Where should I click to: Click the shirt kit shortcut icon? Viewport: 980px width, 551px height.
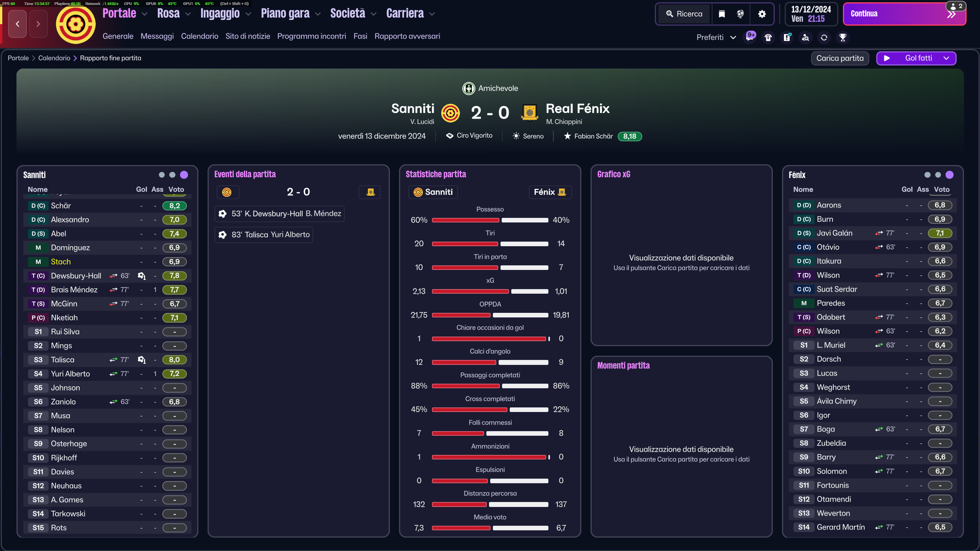coord(768,38)
